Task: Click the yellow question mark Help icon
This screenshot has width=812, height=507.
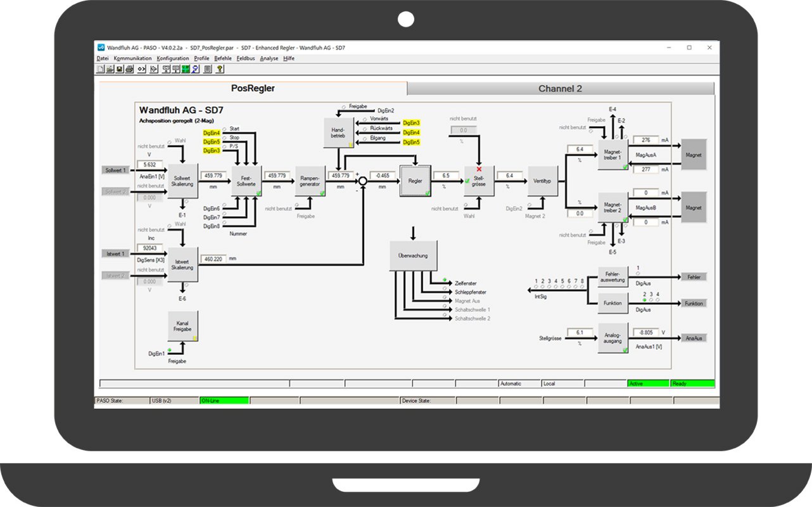Action: 220,69
